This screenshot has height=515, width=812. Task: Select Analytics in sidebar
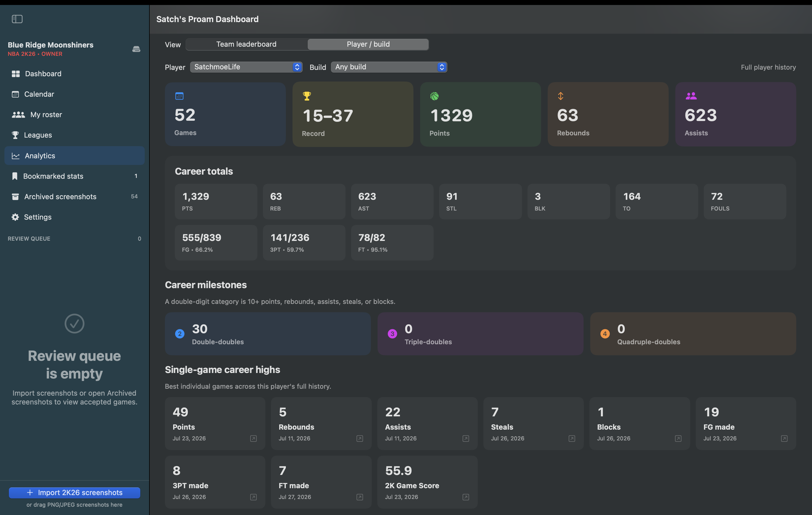(x=75, y=156)
